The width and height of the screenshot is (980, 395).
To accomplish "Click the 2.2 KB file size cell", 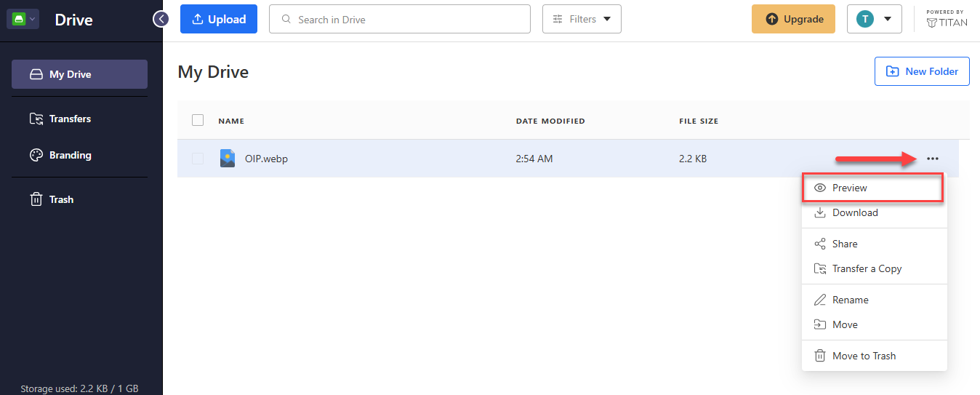I will [x=693, y=159].
